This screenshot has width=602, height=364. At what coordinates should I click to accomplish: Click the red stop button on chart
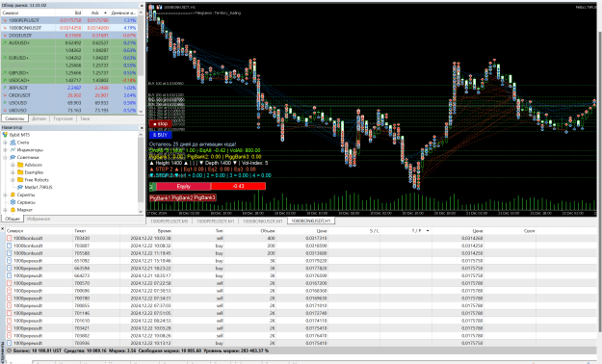(160, 123)
